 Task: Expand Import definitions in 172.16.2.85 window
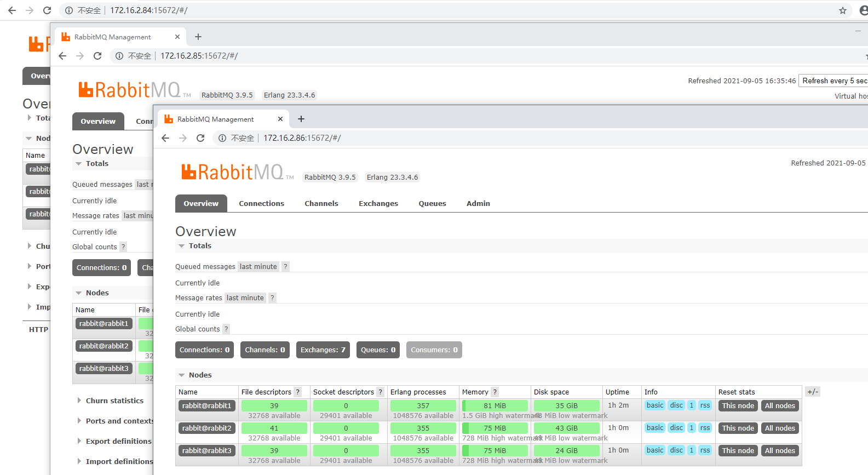[115, 462]
